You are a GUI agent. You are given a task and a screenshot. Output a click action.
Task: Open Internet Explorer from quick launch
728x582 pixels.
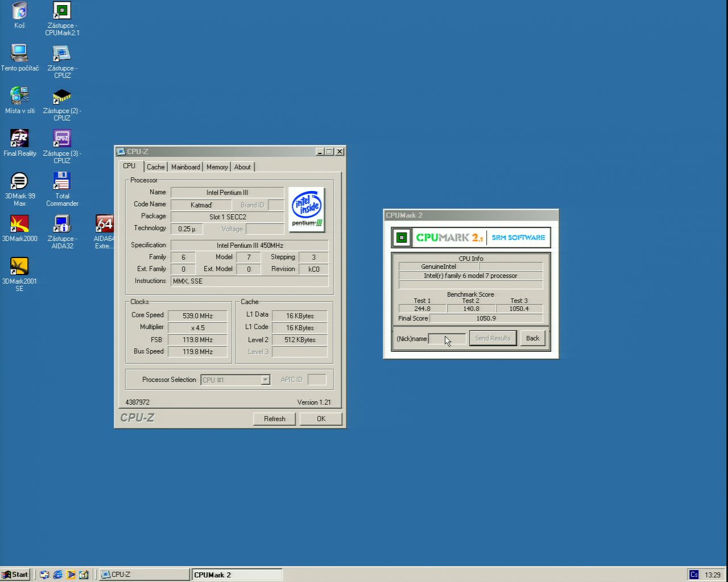[57, 575]
